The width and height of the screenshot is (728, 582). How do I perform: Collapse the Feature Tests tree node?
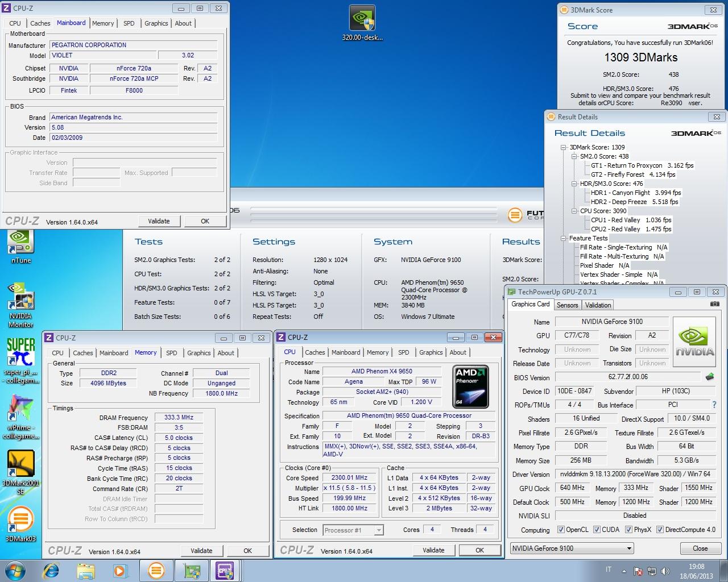[x=564, y=238]
